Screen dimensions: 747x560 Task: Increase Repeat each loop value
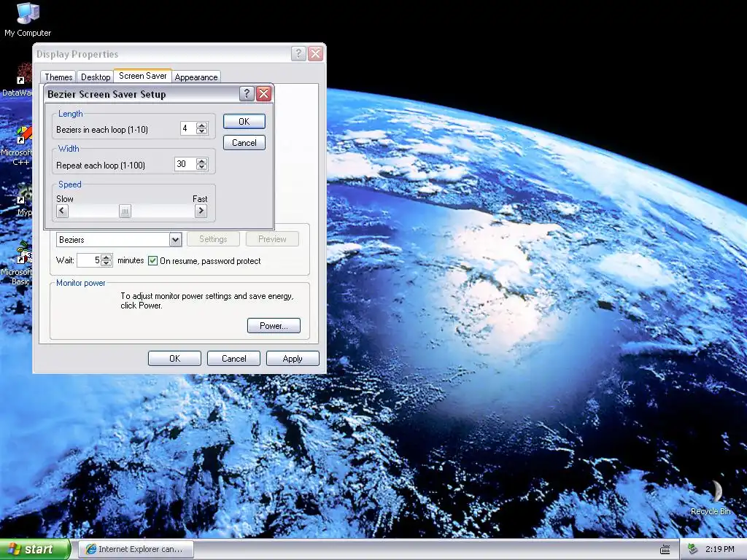point(202,161)
